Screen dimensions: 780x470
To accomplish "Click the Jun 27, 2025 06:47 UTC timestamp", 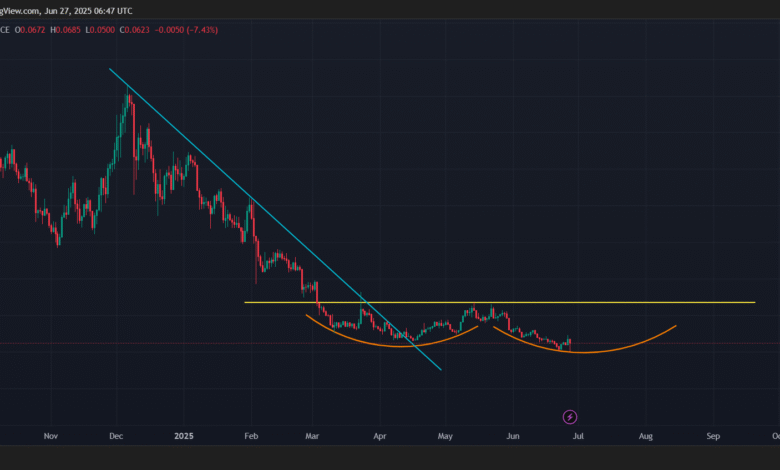I will click(x=88, y=11).
